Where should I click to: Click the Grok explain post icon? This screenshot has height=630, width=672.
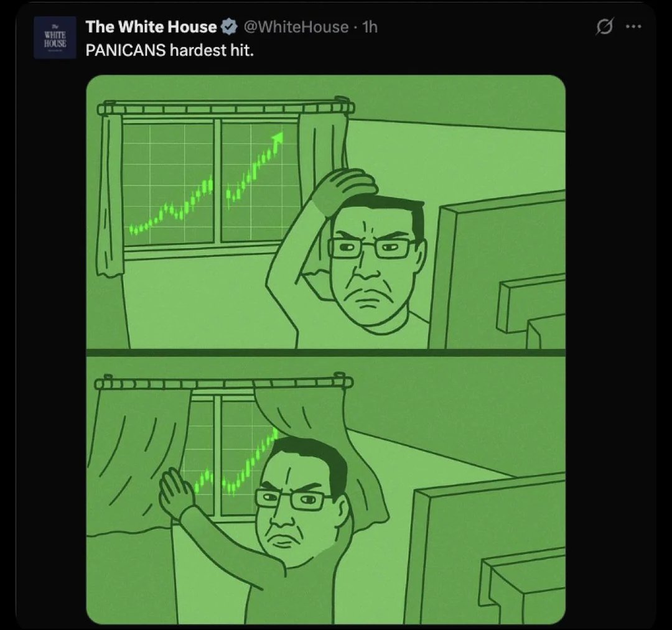[605, 27]
